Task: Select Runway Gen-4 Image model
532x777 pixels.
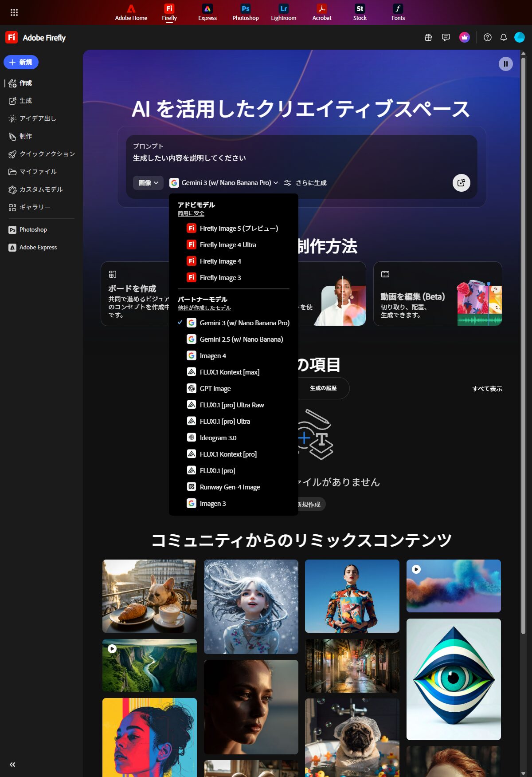Action: click(x=234, y=487)
